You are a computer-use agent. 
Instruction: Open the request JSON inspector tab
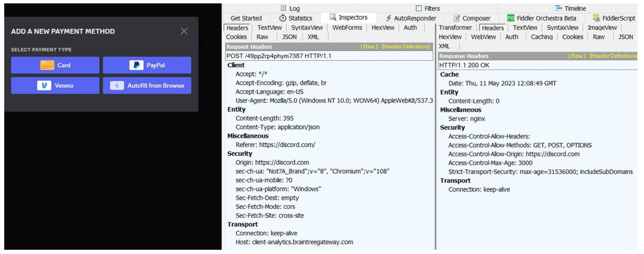coord(289,37)
